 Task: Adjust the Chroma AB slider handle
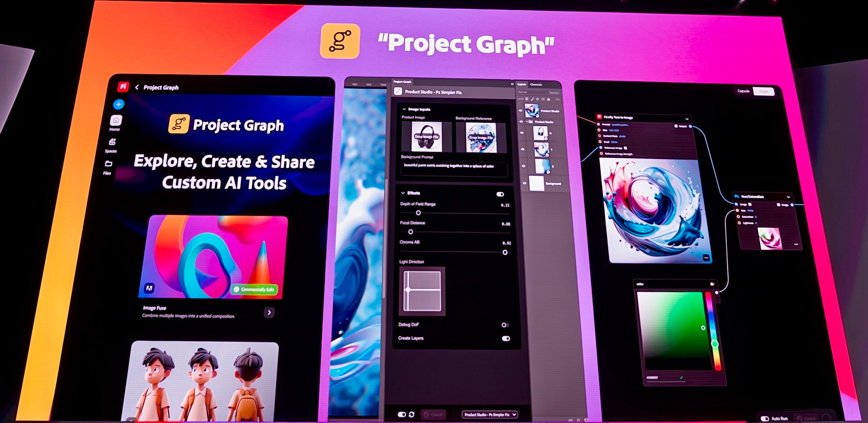(505, 252)
